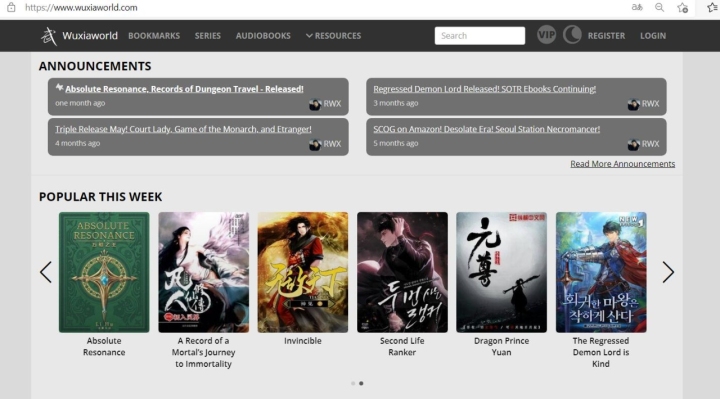
Task: Show previous popular novels with the left arrow
Action: pyautogui.click(x=45, y=272)
